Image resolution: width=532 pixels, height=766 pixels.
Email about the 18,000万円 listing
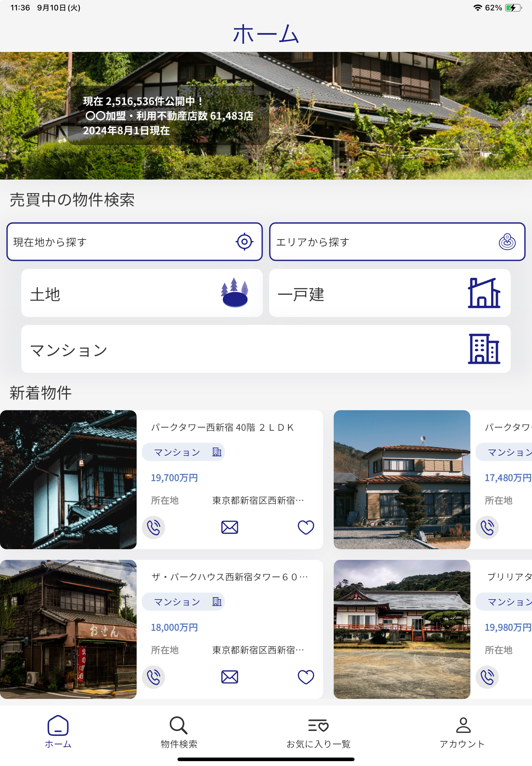[230, 677]
